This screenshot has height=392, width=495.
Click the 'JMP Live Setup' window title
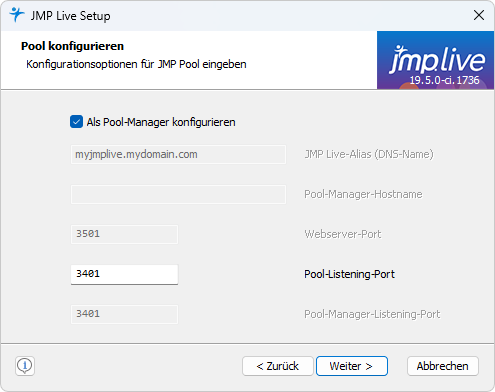tap(70, 16)
